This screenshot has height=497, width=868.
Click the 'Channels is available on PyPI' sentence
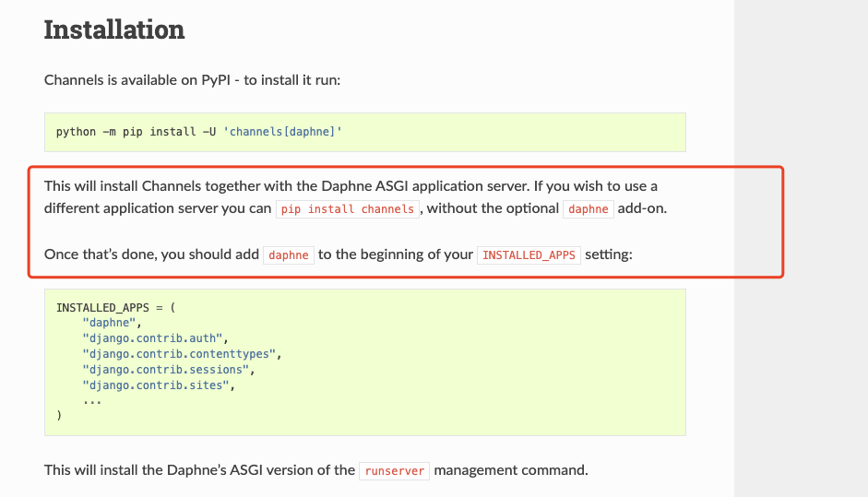(x=192, y=80)
